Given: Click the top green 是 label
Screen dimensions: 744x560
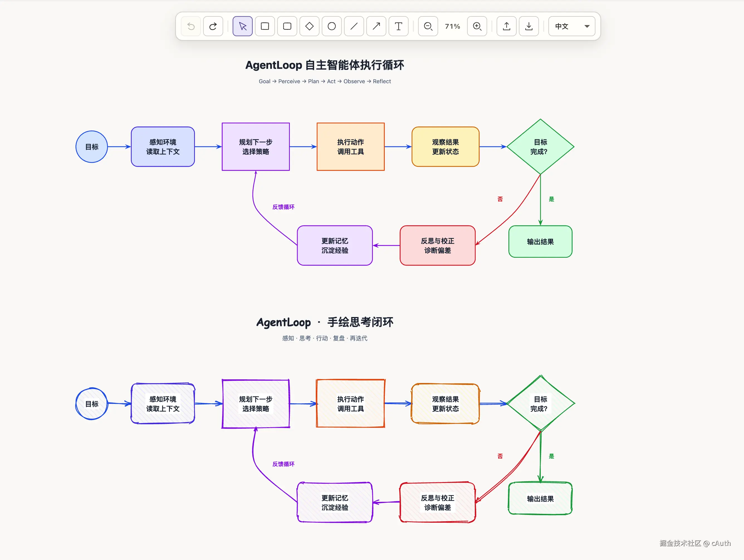Looking at the screenshot, I should [551, 199].
